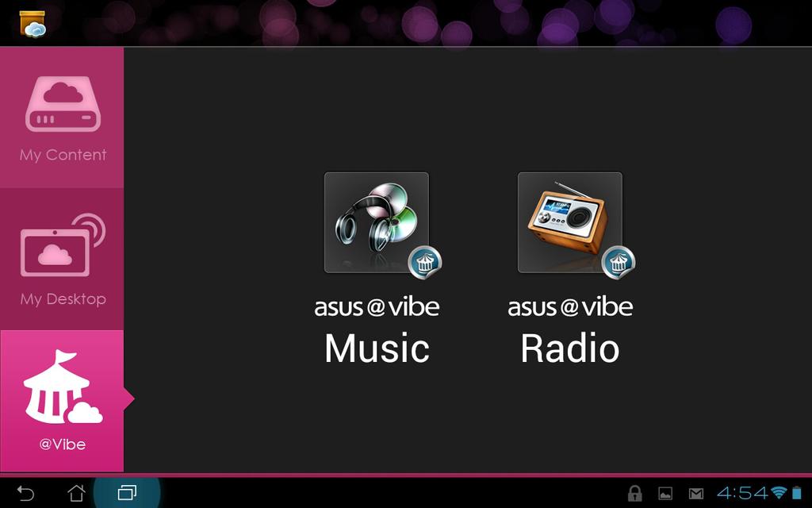Select the @Vibe sidebar tab

pyautogui.click(x=62, y=401)
